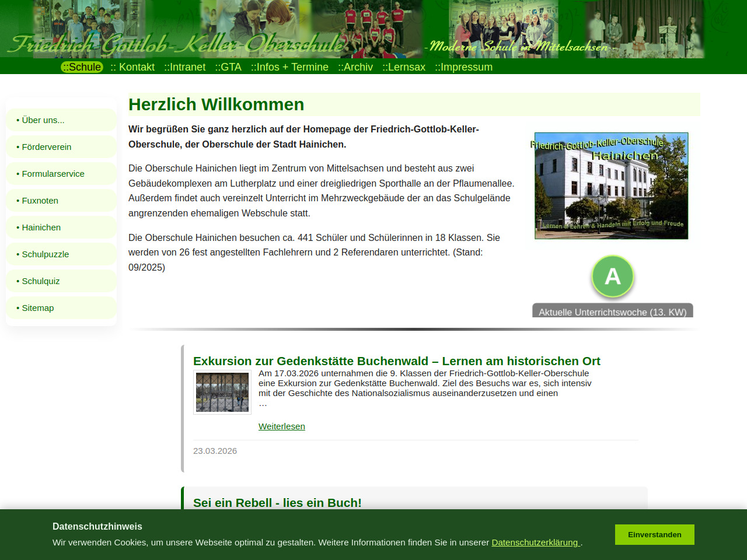The image size is (747, 560).
Task: Open Formularservice from the sidebar
Action: pyautogui.click(x=51, y=174)
